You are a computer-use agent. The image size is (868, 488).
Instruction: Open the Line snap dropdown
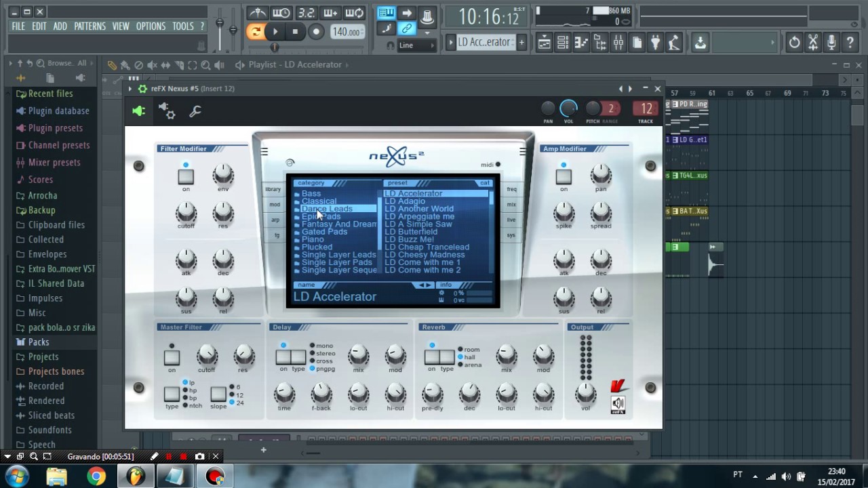pos(416,45)
